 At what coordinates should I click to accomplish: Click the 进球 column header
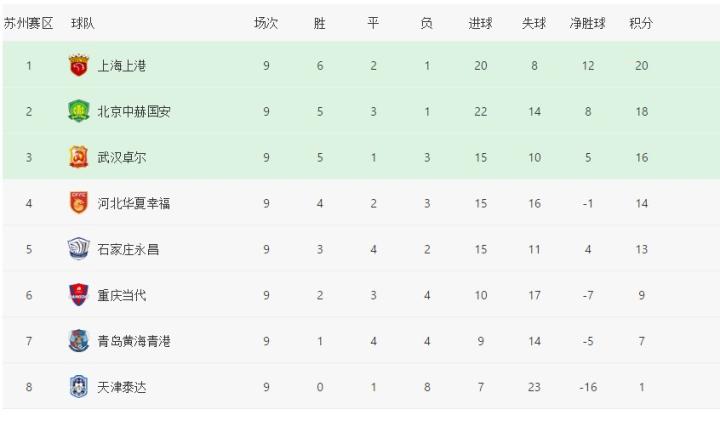[480, 23]
